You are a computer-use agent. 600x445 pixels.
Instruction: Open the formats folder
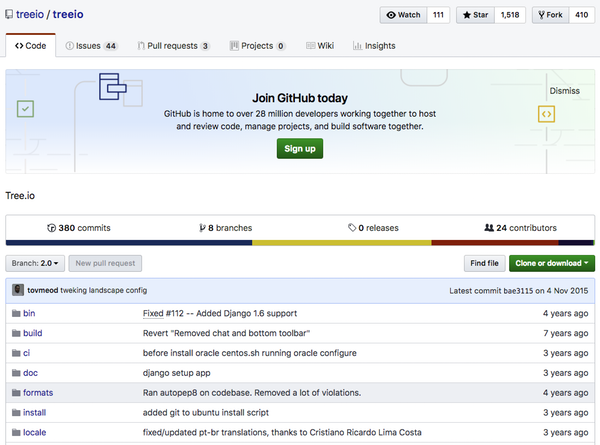(38, 393)
